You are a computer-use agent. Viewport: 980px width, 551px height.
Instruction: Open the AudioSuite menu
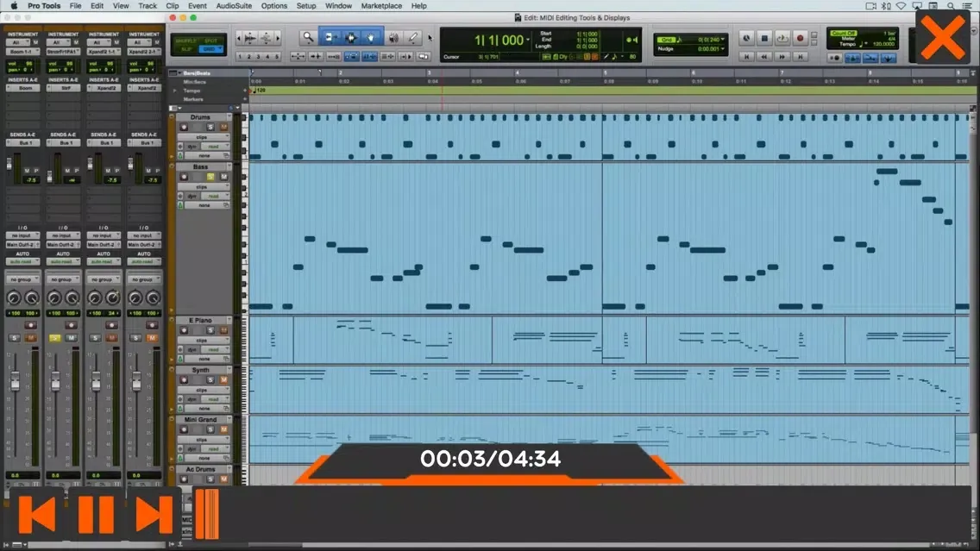click(234, 6)
